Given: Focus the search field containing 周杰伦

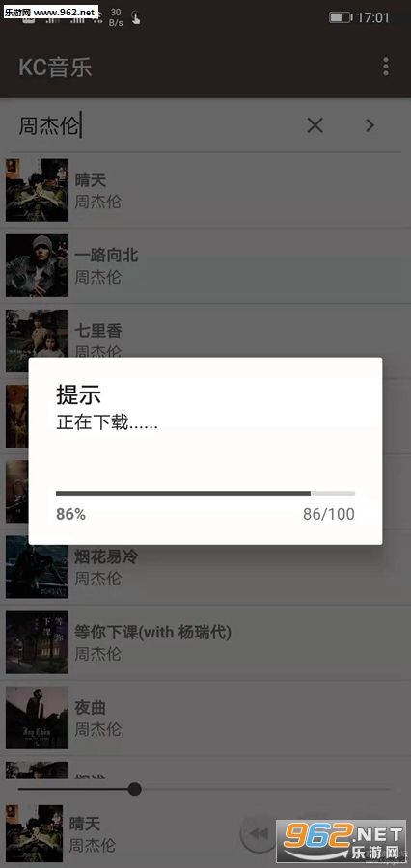Looking at the screenshot, I should pyautogui.click(x=155, y=125).
